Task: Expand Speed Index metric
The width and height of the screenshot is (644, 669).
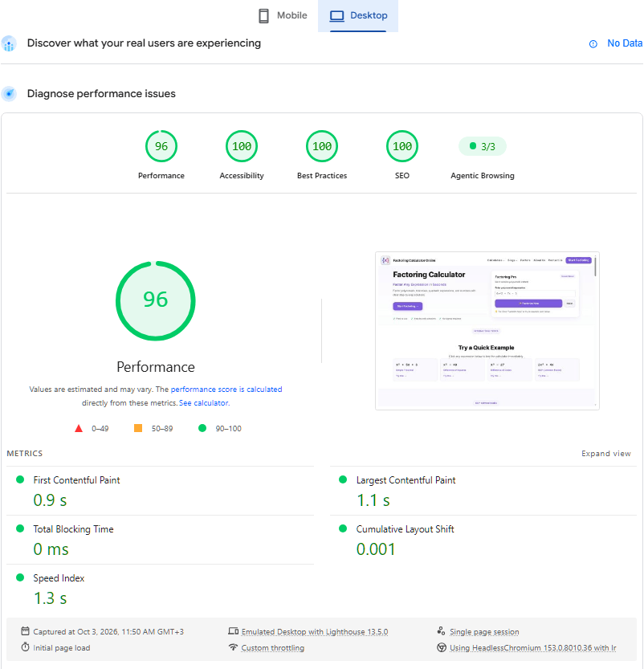Action: click(161, 589)
